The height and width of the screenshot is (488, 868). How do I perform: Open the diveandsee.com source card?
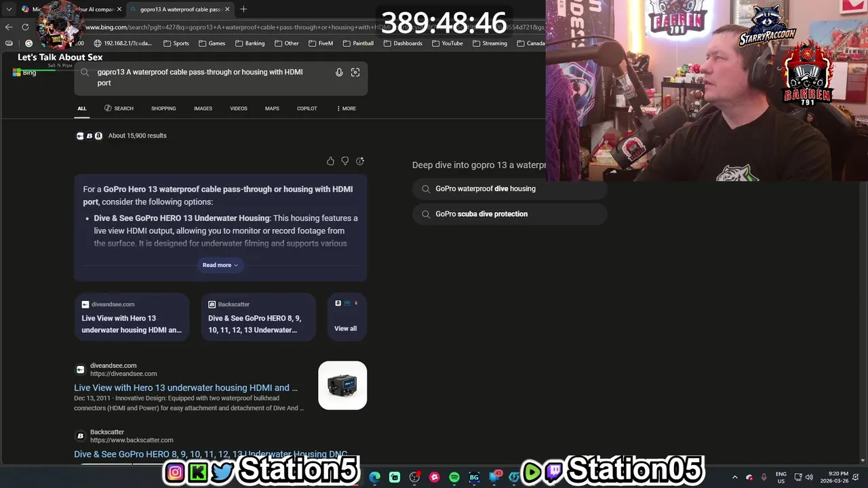pos(132,317)
